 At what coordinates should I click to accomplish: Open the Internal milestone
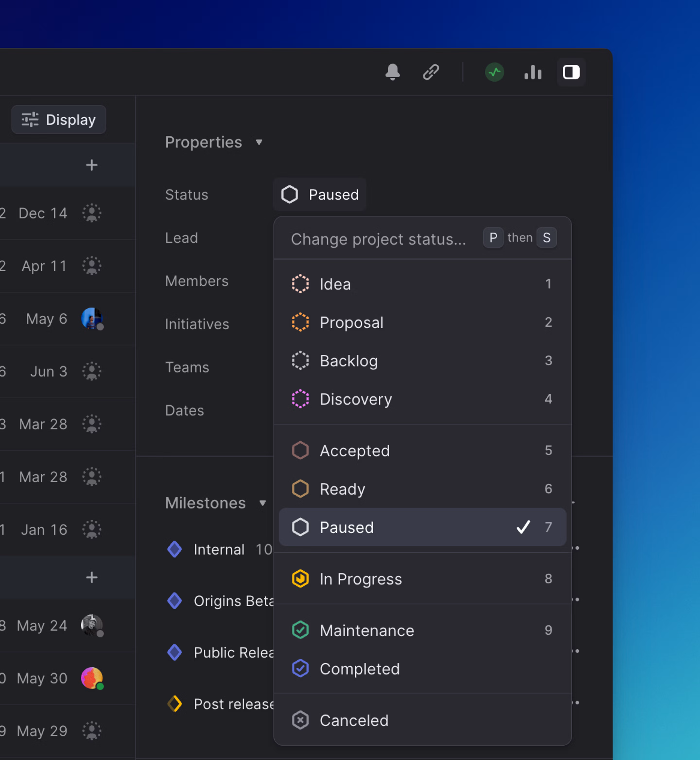coord(219,550)
